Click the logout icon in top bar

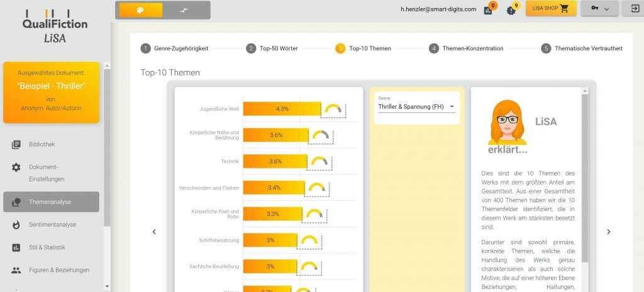pos(631,9)
